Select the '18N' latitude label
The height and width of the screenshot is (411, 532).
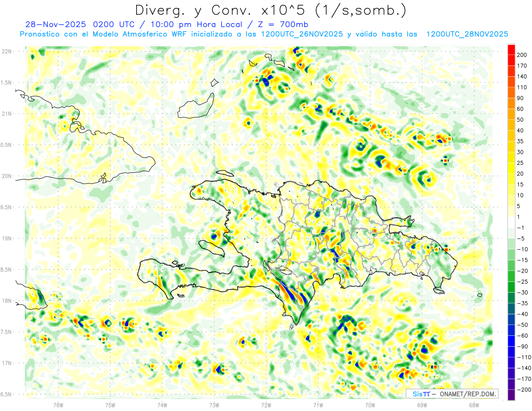(7, 301)
